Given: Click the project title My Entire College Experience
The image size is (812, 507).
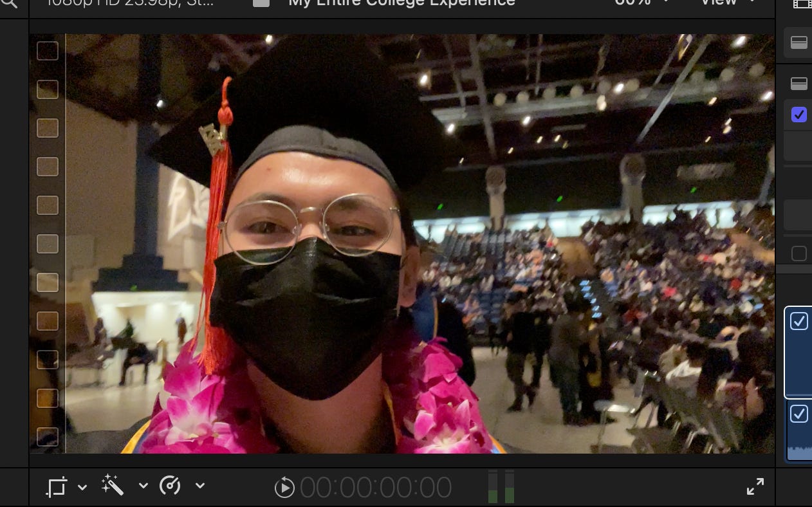Looking at the screenshot, I should coord(402,3).
